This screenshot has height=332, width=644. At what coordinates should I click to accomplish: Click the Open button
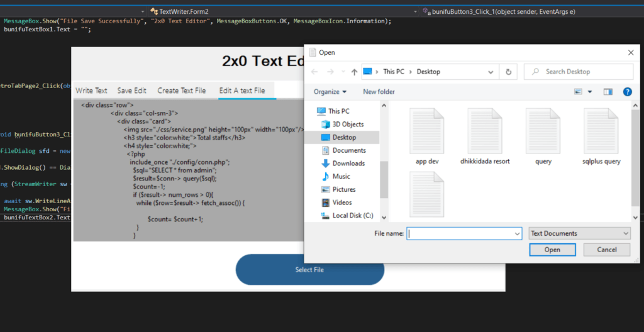tap(552, 250)
